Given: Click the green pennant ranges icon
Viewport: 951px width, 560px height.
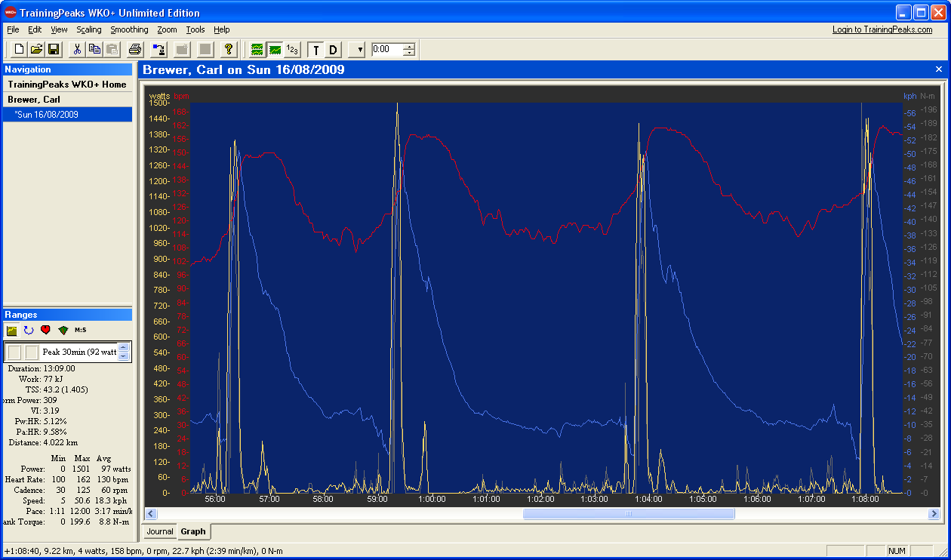Looking at the screenshot, I should click(63, 330).
